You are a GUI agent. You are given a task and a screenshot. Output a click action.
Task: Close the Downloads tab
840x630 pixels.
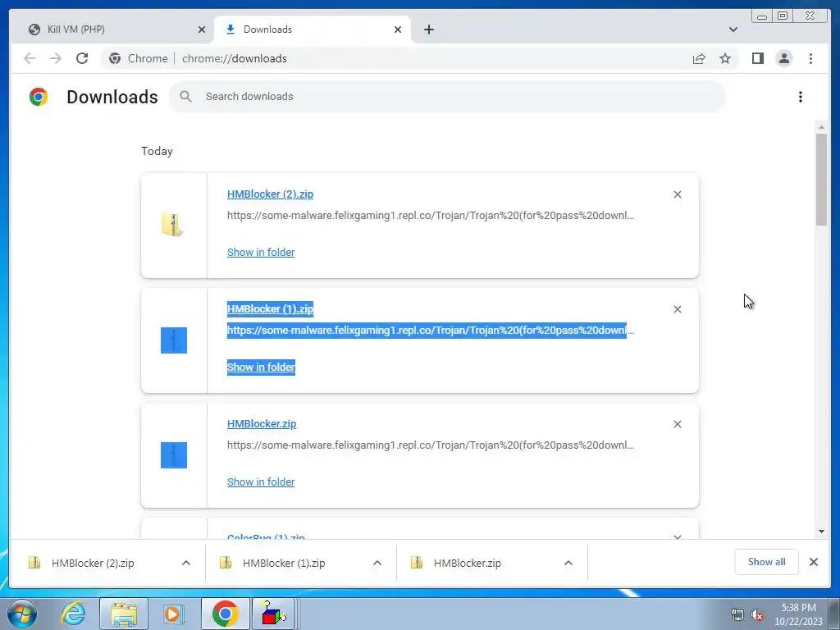[x=398, y=30]
